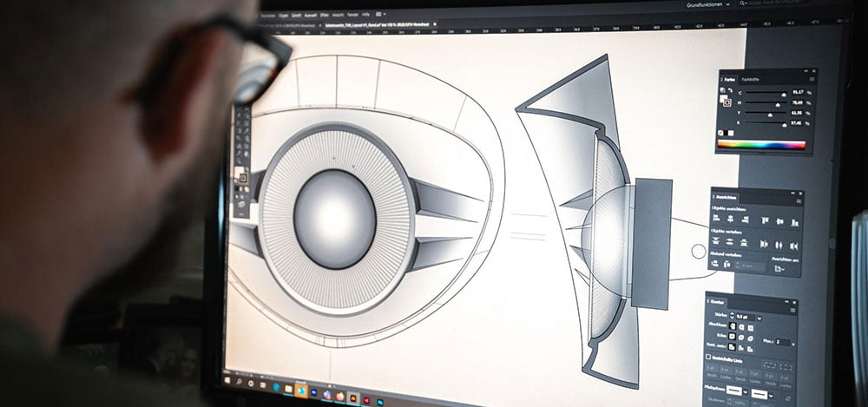This screenshot has width=868, height=407.
Task: Click horizontal distribute spacing icon under Abstand verteilen
Action: click(x=727, y=264)
